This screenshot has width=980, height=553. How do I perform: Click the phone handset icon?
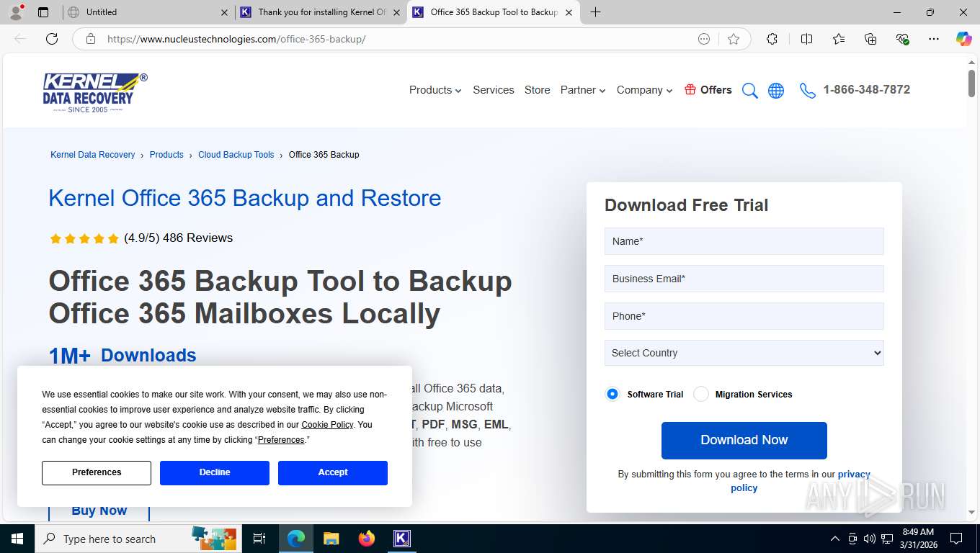coord(808,90)
